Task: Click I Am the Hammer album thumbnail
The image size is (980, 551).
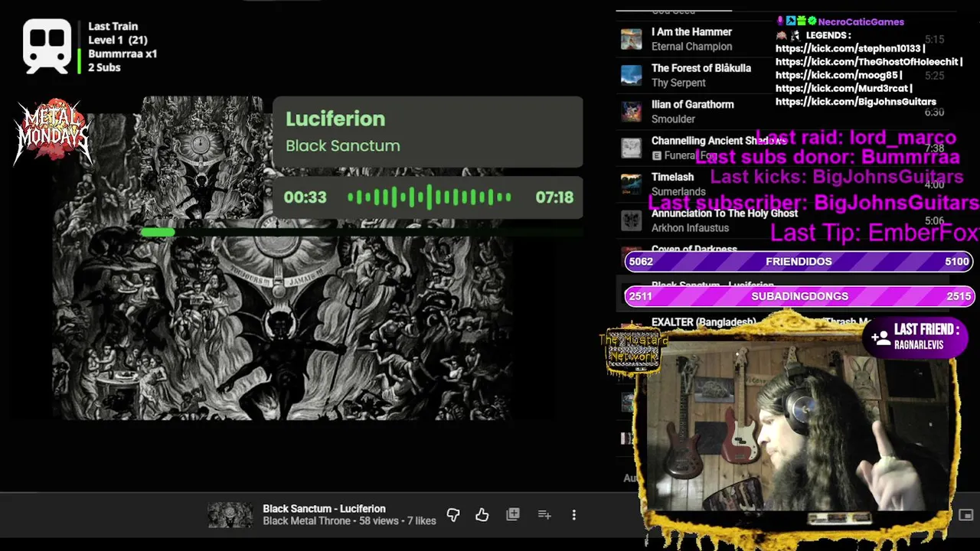Action: coord(631,39)
